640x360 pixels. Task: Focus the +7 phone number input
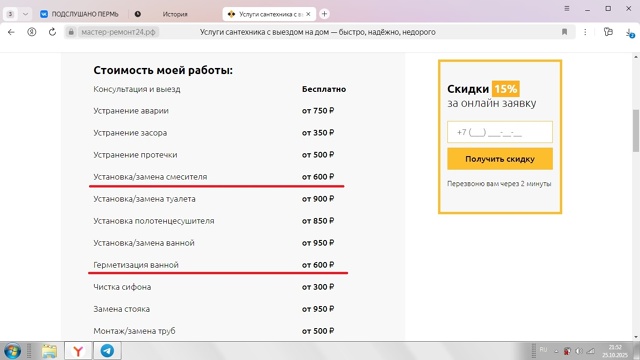click(x=500, y=132)
